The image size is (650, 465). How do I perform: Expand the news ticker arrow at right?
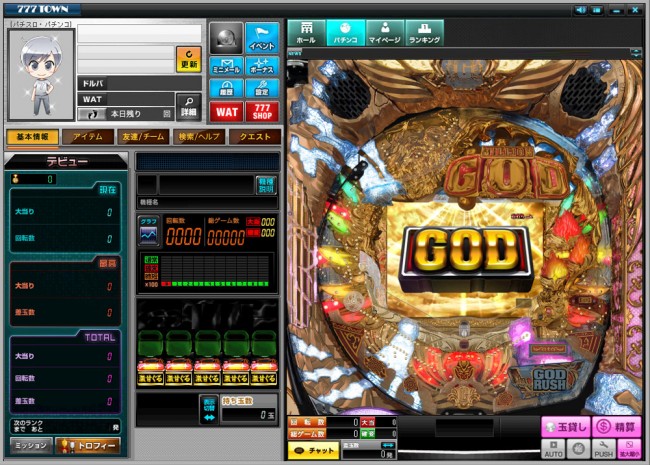[x=635, y=53]
